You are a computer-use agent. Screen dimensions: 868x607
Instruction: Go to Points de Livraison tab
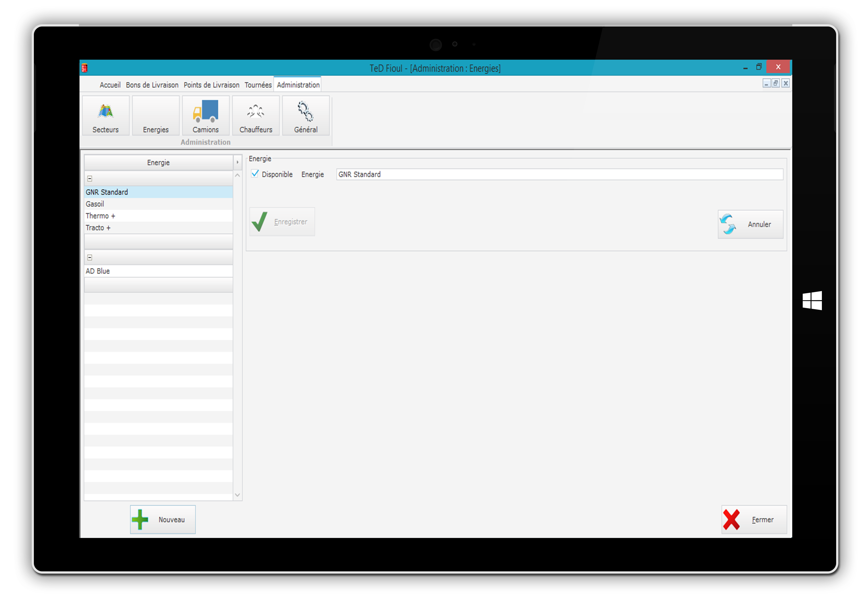pos(211,85)
